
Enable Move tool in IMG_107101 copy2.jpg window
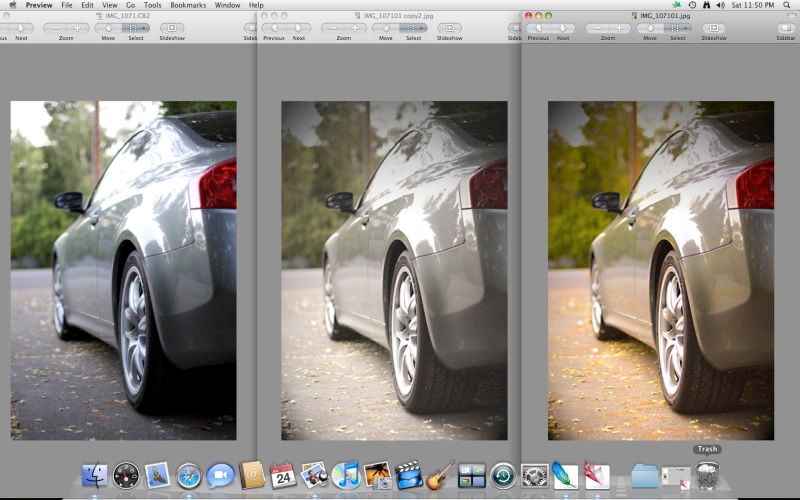point(386,28)
